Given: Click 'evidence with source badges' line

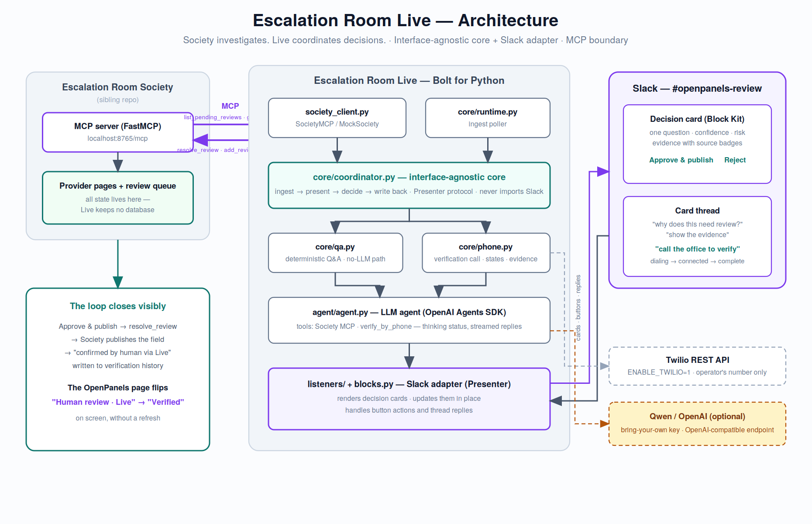Looking at the screenshot, I should (697, 143).
